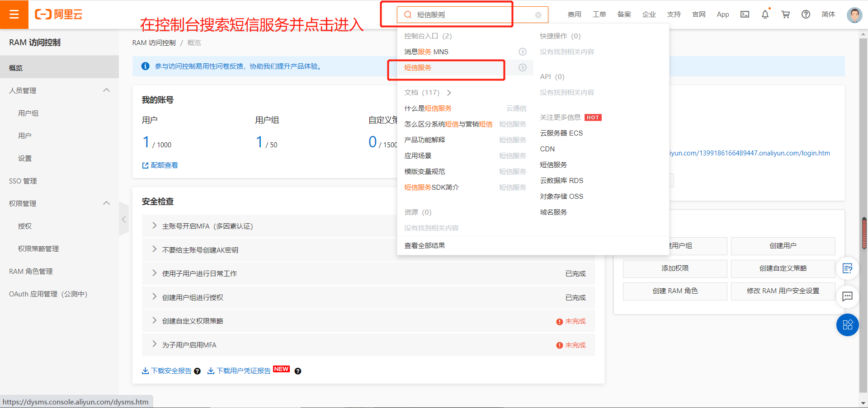
Task: Open 什么是短信服务 document
Action: 428,108
